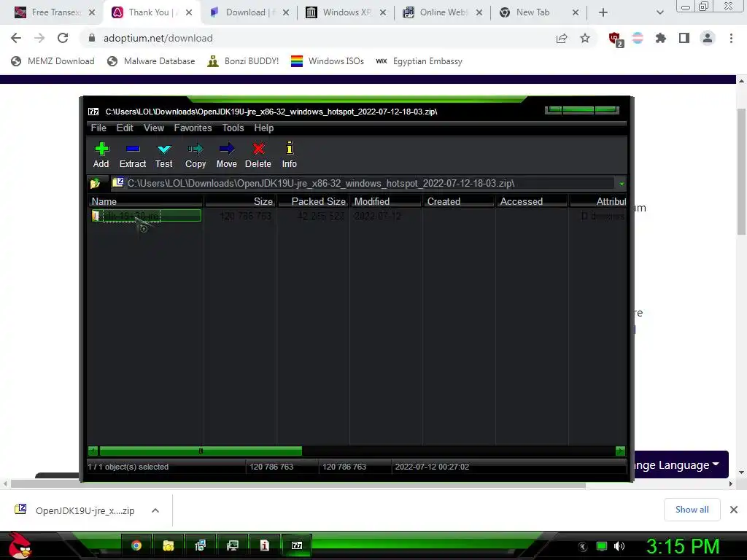Image resolution: width=747 pixels, height=560 pixels.
Task: Click the volume speaker tray icon
Action: pos(619,546)
